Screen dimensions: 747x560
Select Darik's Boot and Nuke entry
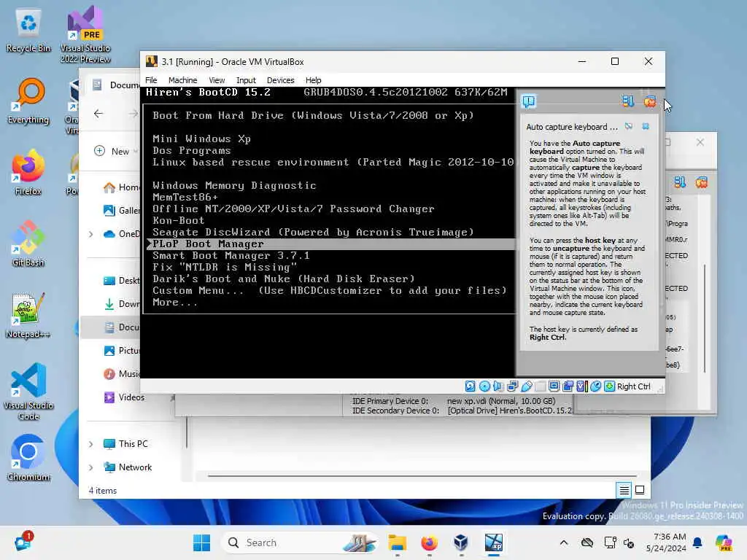284,279
